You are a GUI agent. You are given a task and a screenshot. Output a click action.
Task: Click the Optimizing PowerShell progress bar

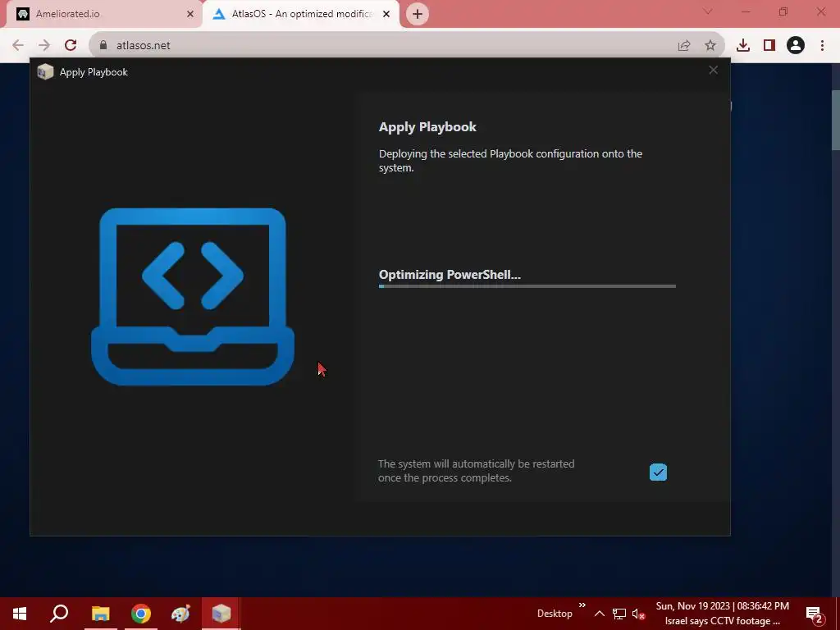coord(527,286)
